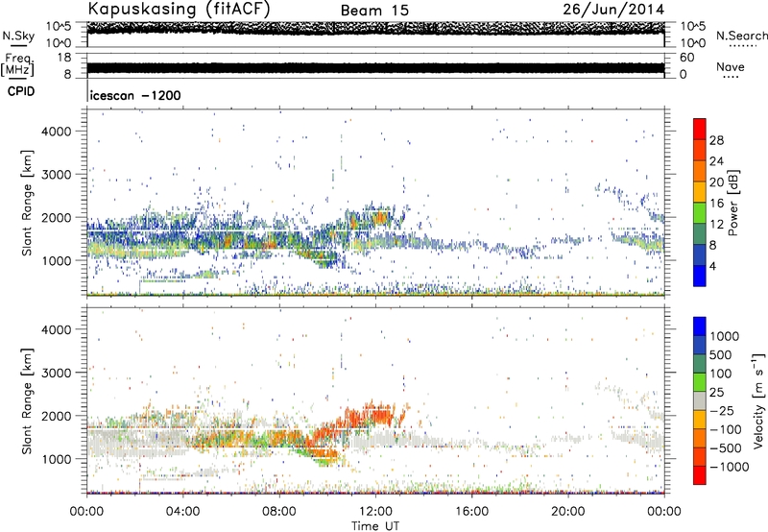Click the frequency band plot strip
768x532 pixels.
[375, 67]
